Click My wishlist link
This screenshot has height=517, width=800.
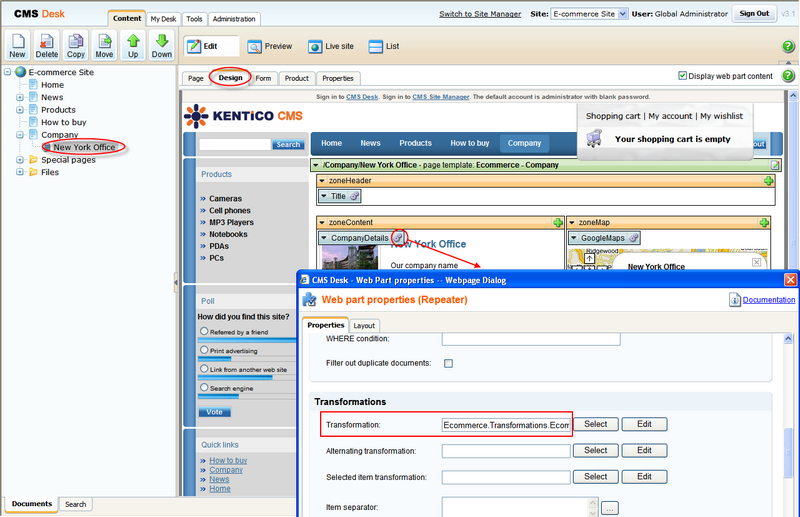721,116
